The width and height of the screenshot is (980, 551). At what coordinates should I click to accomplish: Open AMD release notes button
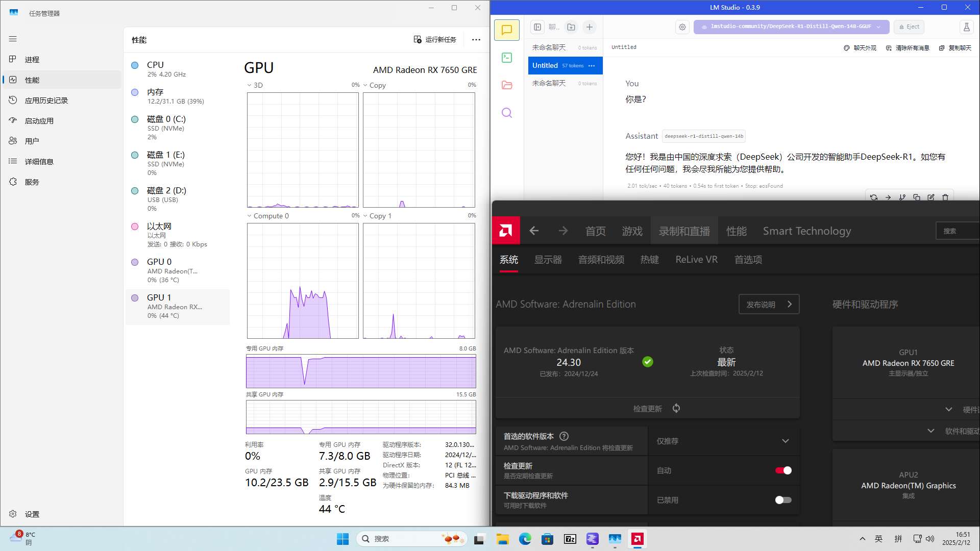(x=769, y=304)
